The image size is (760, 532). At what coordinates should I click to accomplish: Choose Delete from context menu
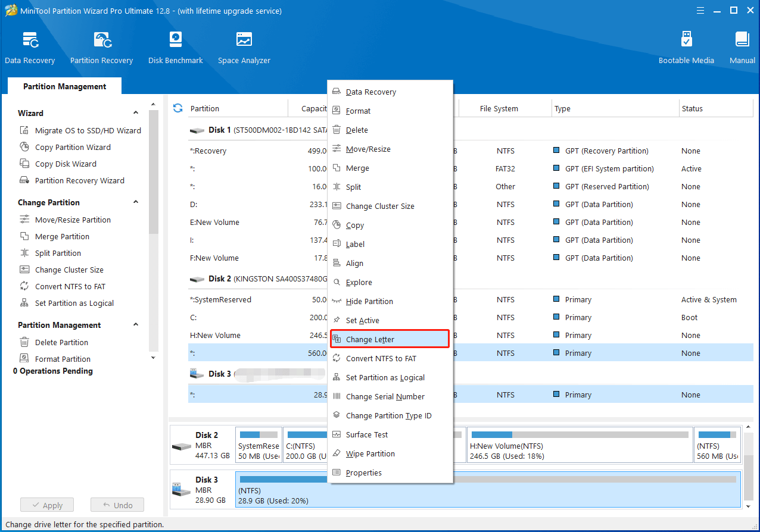pyautogui.click(x=390, y=130)
